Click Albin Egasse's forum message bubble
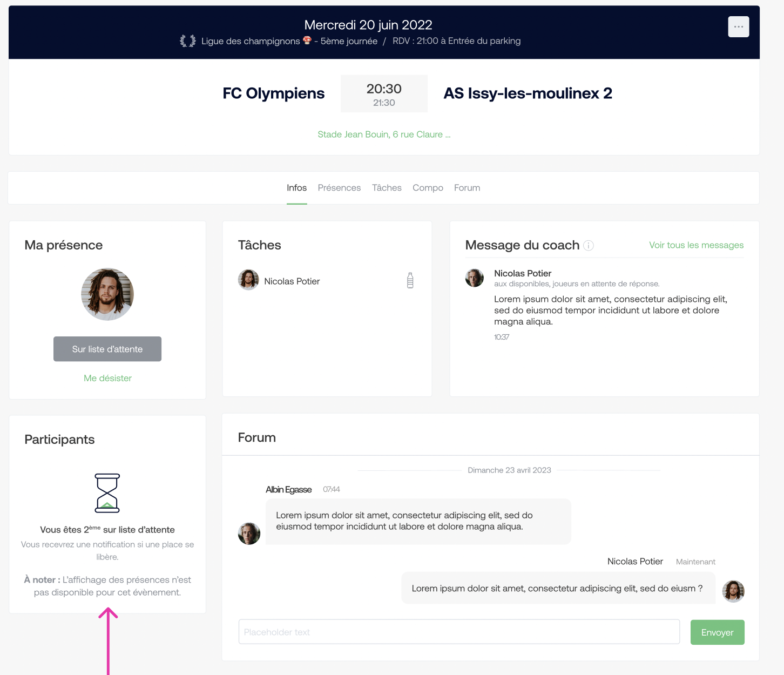 coord(418,522)
